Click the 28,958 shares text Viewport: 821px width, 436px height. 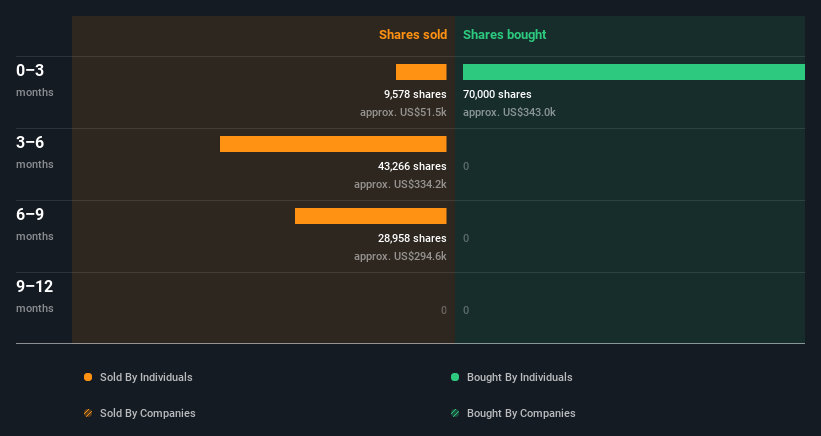point(412,238)
